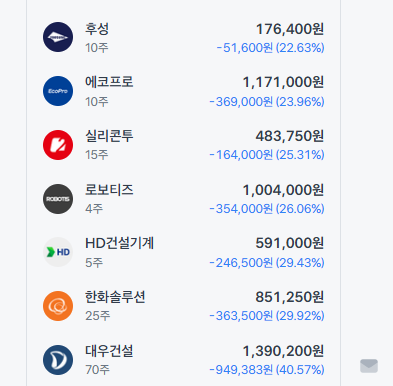Click the 1,390,200원 valuation amount
The height and width of the screenshot is (386, 393).
[x=283, y=351]
